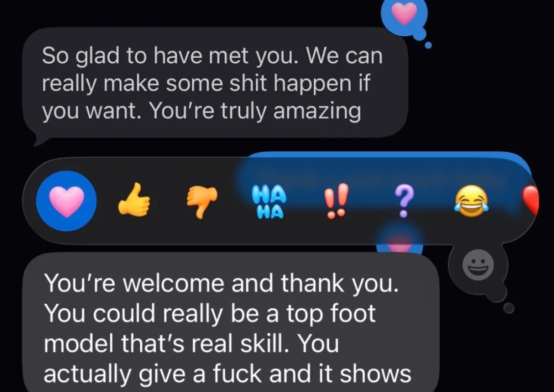The image size is (554, 392).
Task: Tap the text line "model that's real skill. You"
Action: 191,343
